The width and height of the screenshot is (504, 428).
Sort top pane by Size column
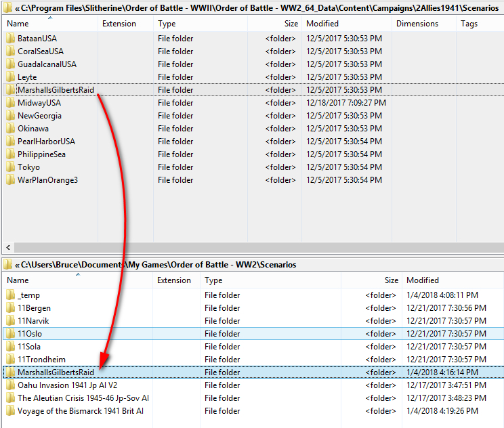tap(275, 24)
